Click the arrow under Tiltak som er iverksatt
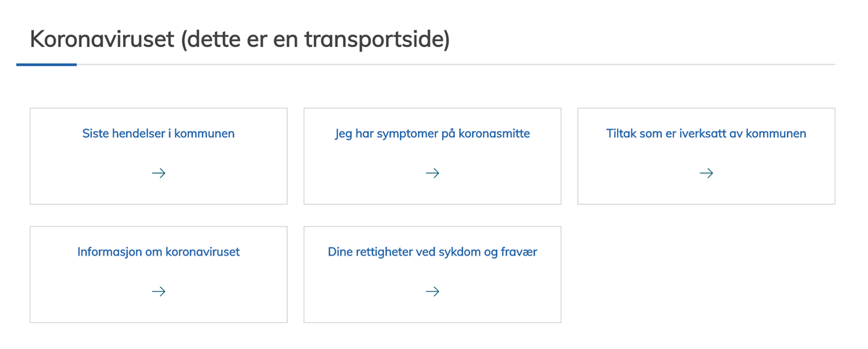Screen dimensions: 868x349 coord(706,173)
